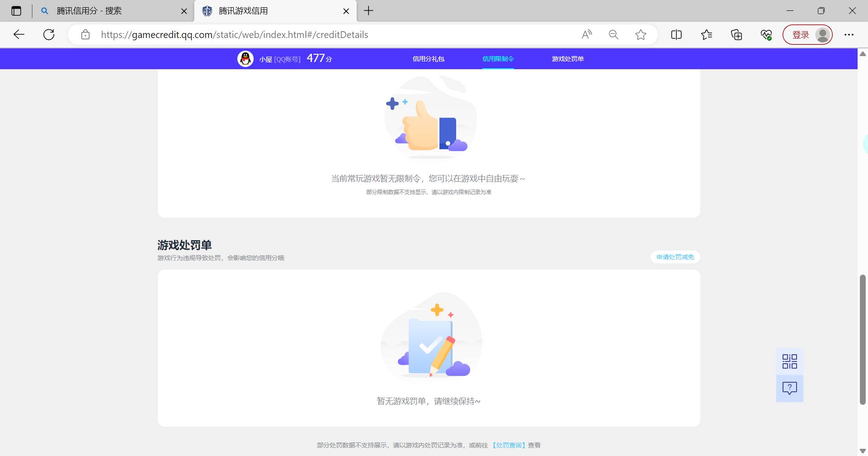Viewport: 868px width, 456px height.
Task: Click the site security lock icon
Action: point(85,34)
